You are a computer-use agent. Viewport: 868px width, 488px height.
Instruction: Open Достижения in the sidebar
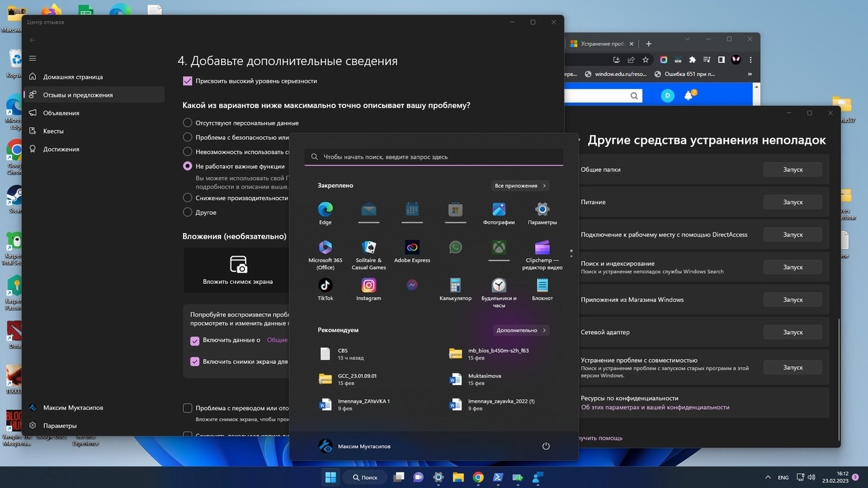pos(94,149)
